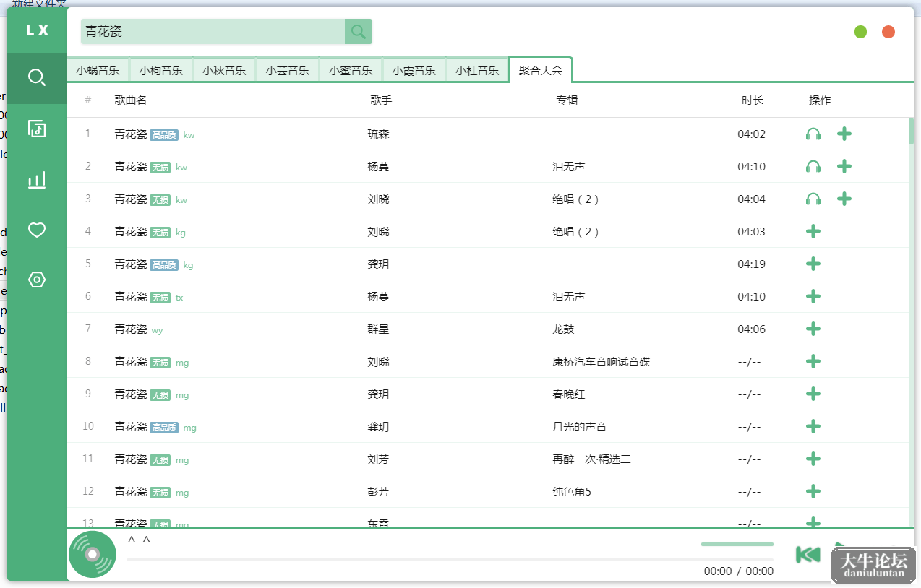The width and height of the screenshot is (921, 588).
Task: Select the album 龙鼓 in row 7
Action: (563, 329)
